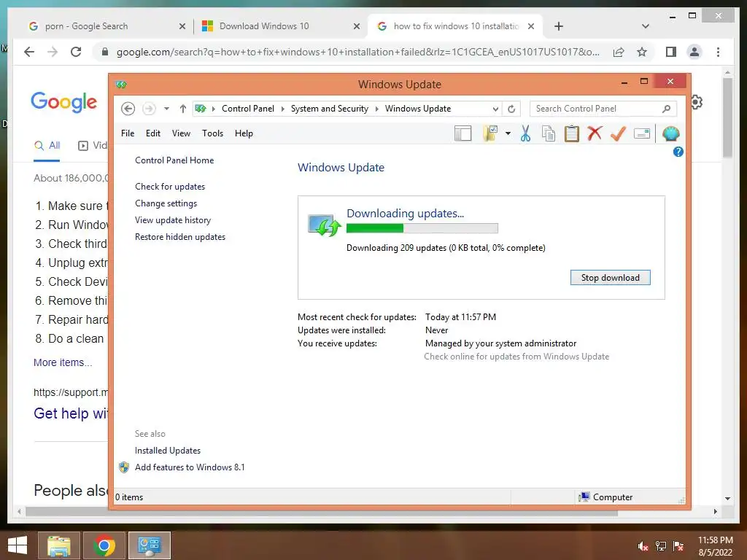
Task: Click the Copy toolbar icon
Action: point(549,134)
